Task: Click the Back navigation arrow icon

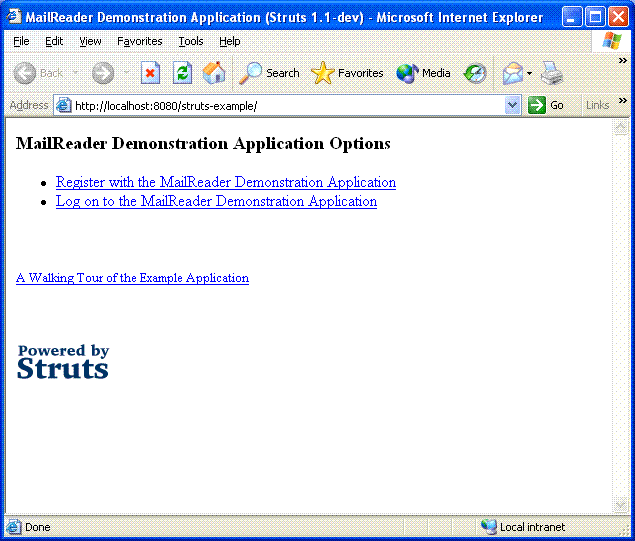Action: pyautogui.click(x=25, y=73)
